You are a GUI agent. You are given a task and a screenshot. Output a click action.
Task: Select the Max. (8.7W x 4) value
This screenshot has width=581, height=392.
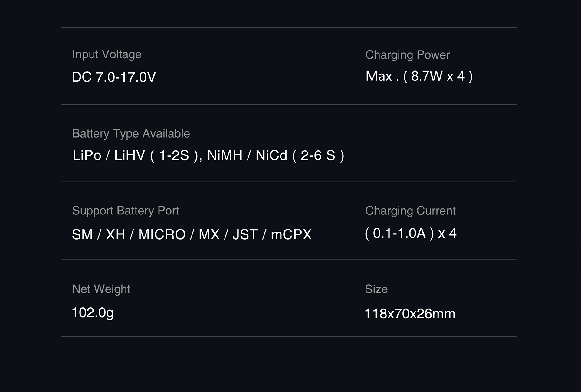pyautogui.click(x=419, y=76)
